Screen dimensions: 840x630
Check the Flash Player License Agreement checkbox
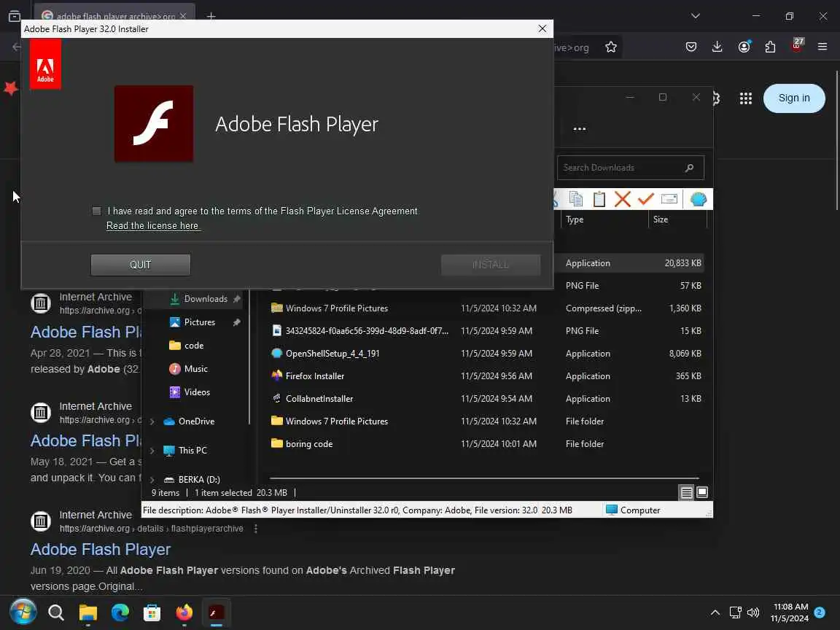point(96,211)
